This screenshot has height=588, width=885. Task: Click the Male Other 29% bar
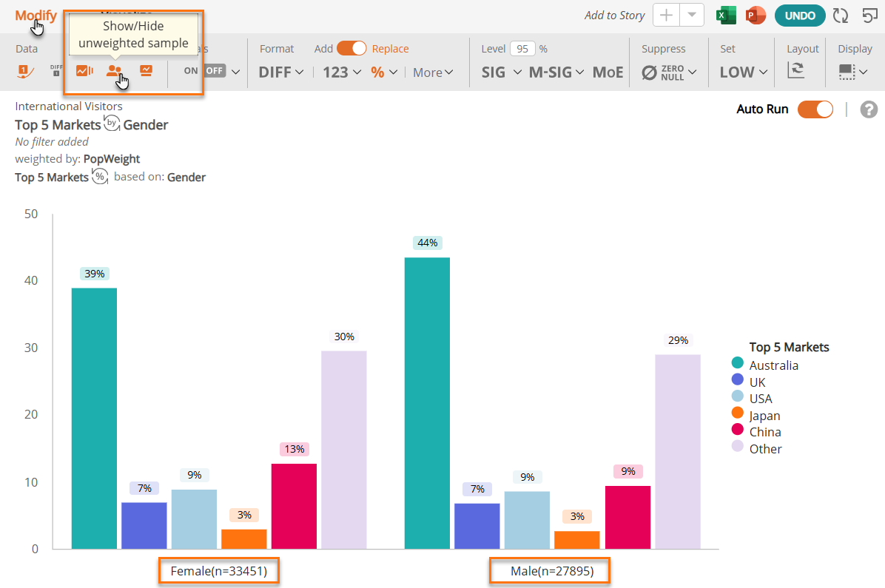(678, 451)
